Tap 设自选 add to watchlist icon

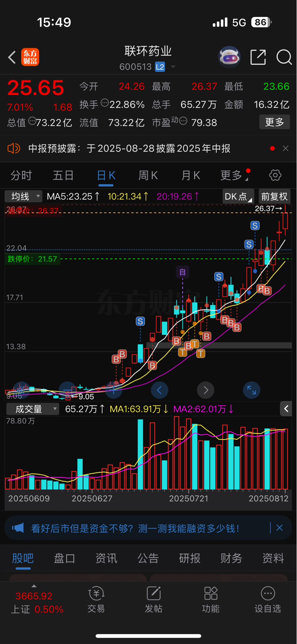(x=268, y=600)
